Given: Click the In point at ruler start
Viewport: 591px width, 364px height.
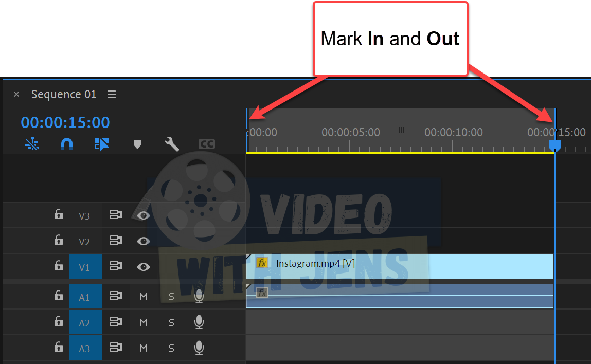Looking at the screenshot, I should click(x=246, y=131).
